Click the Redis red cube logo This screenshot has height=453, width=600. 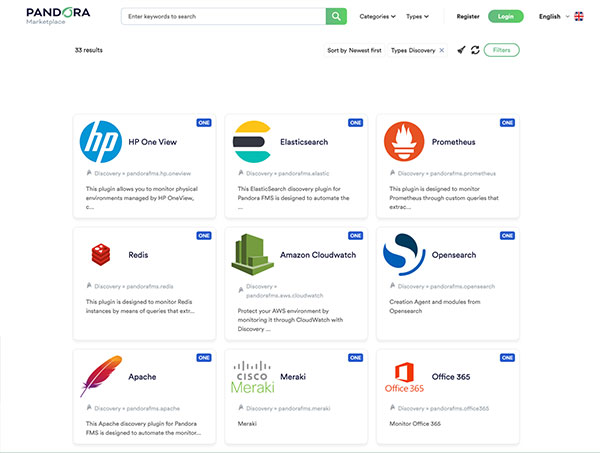[101, 254]
